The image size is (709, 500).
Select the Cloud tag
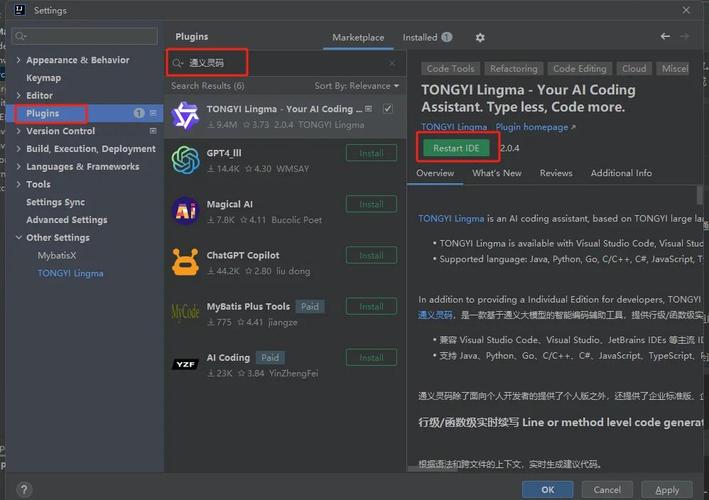[634, 69]
